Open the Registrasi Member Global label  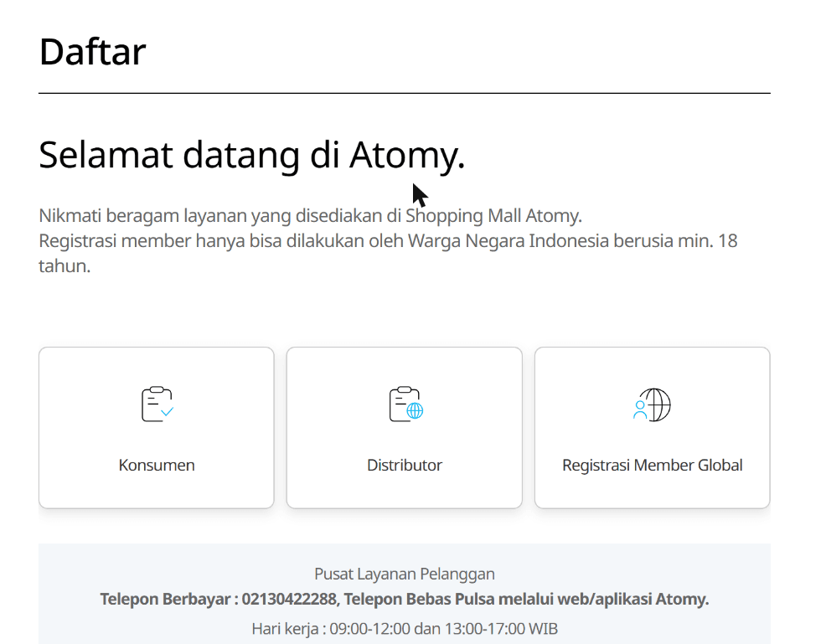(652, 465)
